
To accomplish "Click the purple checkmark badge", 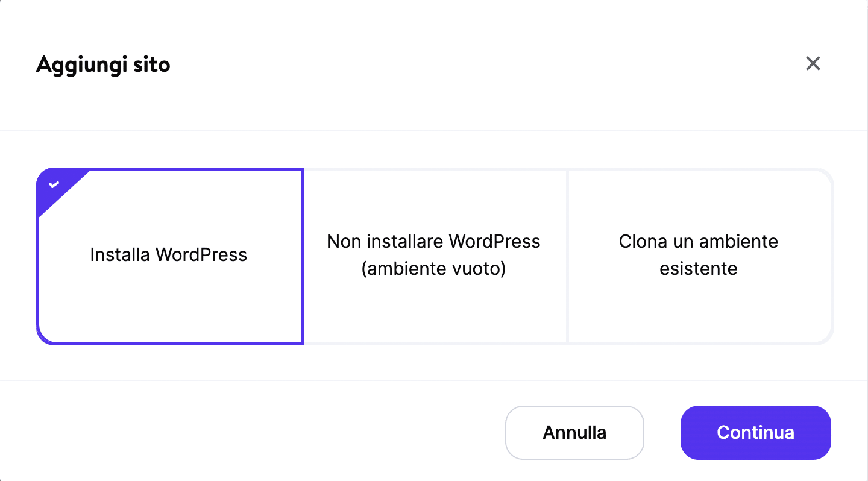I will click(54, 184).
